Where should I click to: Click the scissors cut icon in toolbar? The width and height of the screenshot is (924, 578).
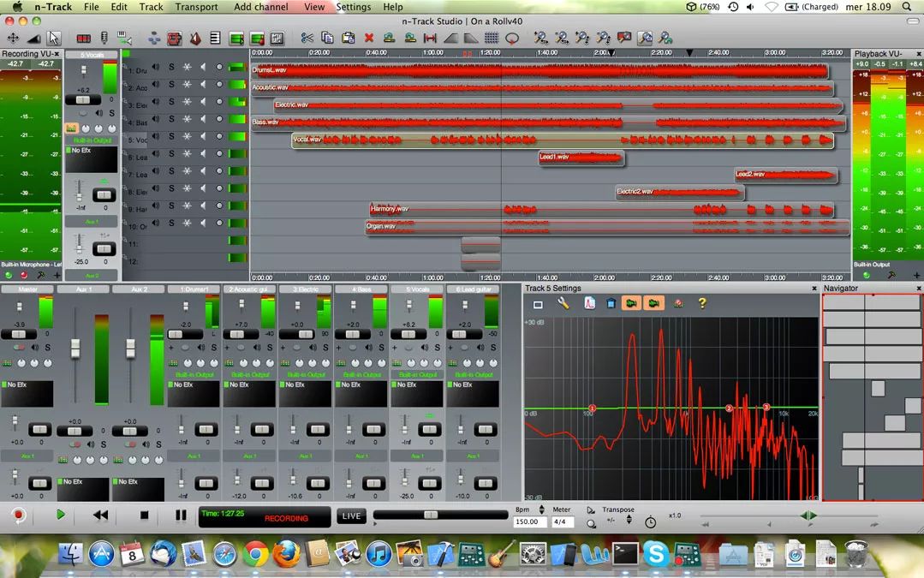(307, 38)
